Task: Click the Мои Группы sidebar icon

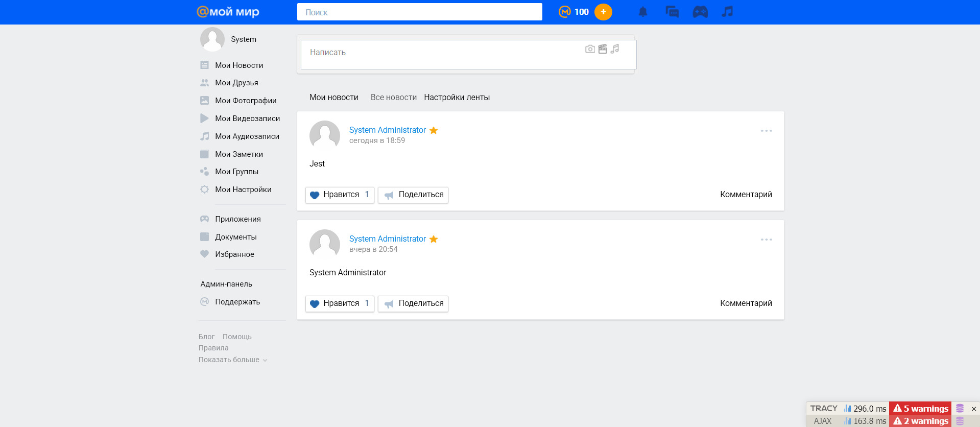Action: pyautogui.click(x=204, y=172)
